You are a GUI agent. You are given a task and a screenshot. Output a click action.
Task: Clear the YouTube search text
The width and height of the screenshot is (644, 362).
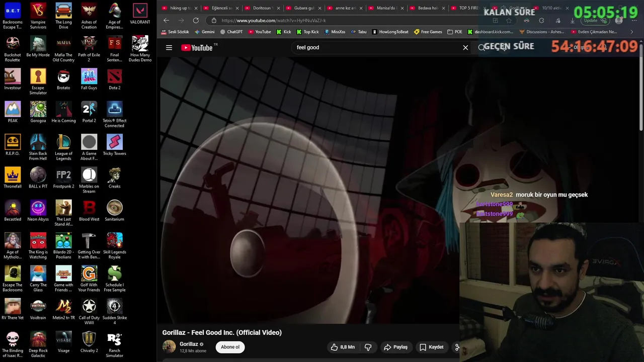465,47
